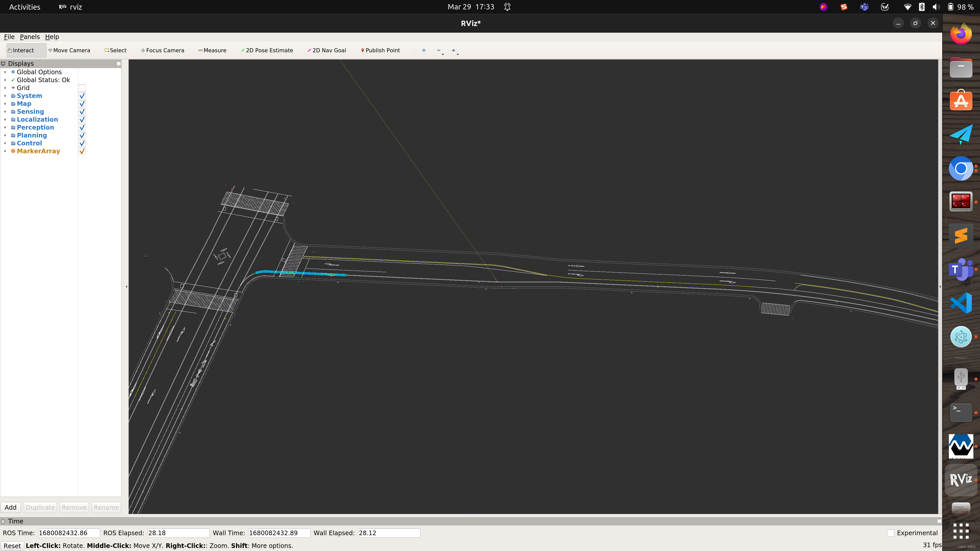Toggle the MarkerArray display checkbox
This screenshot has height=551, width=980.
82,151
